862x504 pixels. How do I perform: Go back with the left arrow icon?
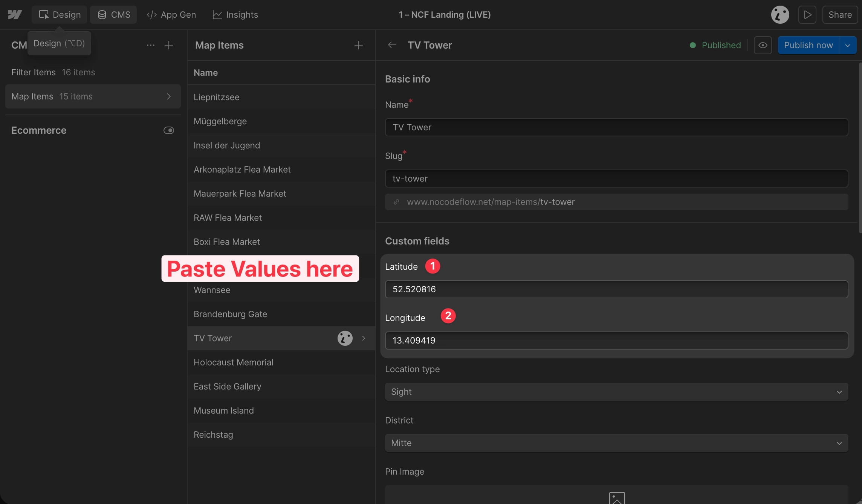point(392,45)
